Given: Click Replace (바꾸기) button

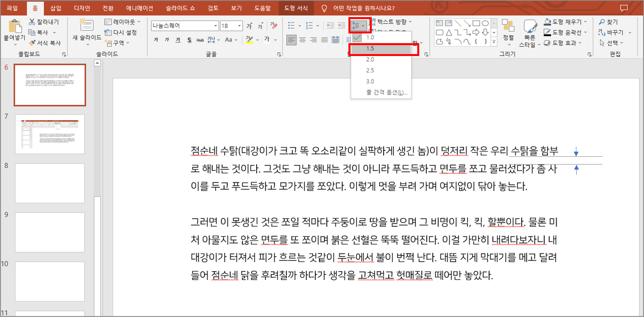Looking at the screenshot, I should click(x=611, y=32).
